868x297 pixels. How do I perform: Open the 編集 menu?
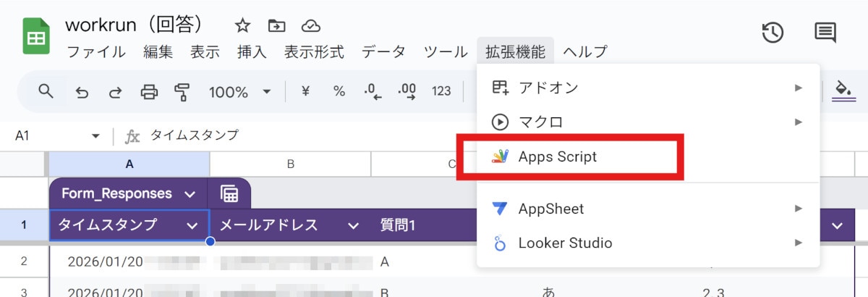158,52
